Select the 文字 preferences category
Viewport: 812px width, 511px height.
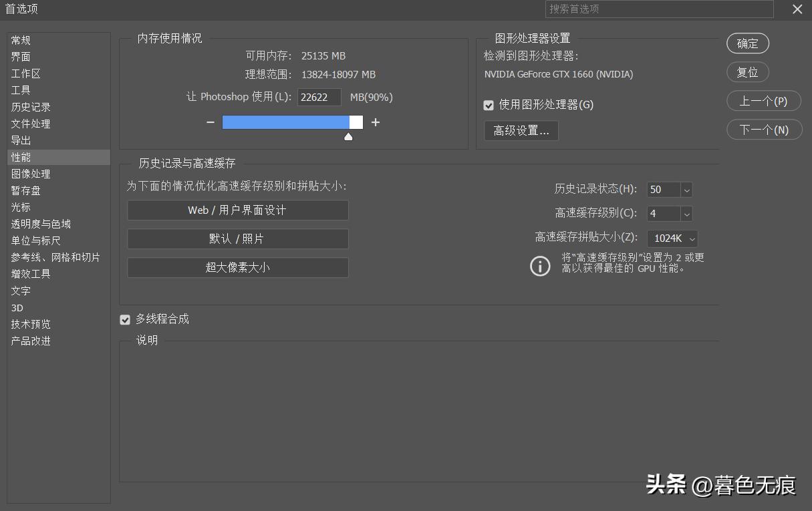[x=21, y=291]
